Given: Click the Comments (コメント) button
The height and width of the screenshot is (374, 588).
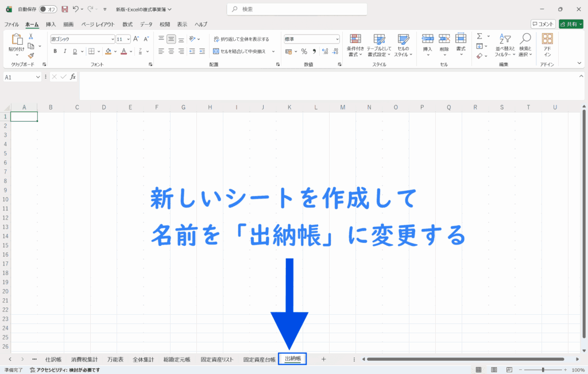Looking at the screenshot, I should click(543, 24).
